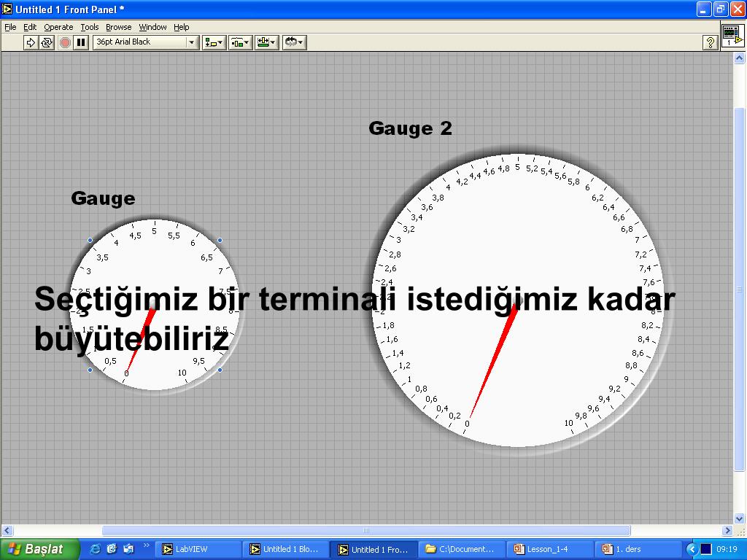This screenshot has width=747, height=560.
Task: Click the 3,5 scale marker on small Gauge
Action: pos(102,257)
